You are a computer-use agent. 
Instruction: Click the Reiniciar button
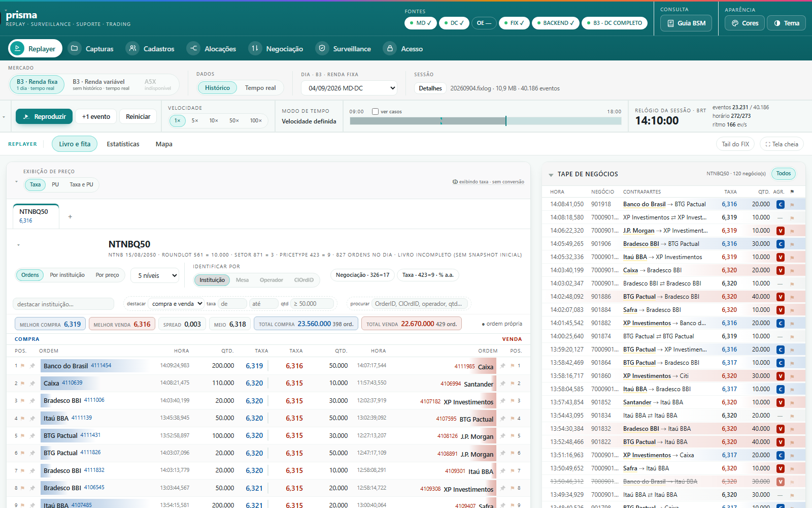(x=138, y=116)
